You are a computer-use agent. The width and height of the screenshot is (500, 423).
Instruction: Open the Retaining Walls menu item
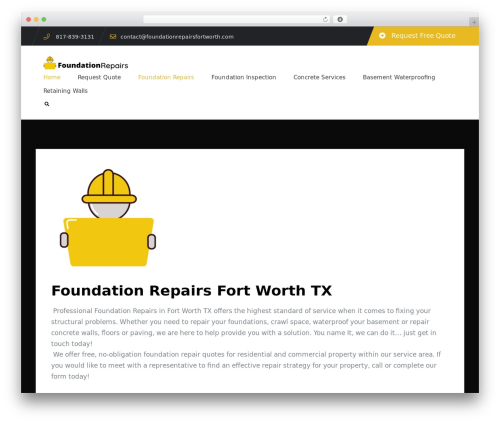(x=65, y=91)
